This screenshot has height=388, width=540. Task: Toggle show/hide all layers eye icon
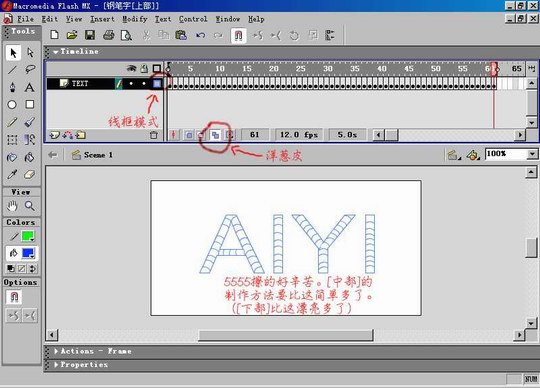[131, 69]
